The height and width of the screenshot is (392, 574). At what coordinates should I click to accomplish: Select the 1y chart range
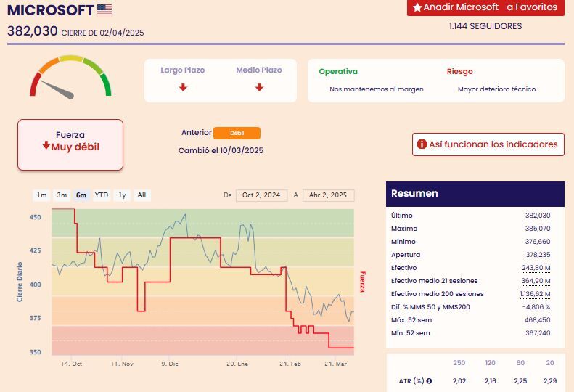coord(122,195)
